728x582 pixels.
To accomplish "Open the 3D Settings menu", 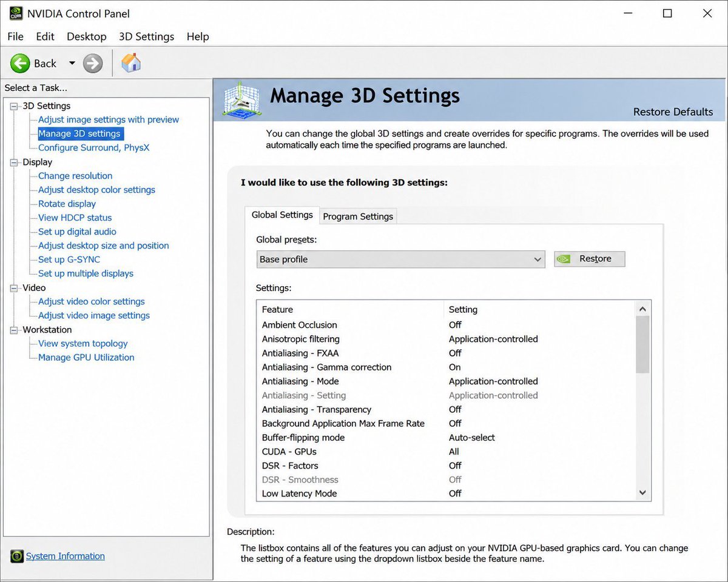I will pos(146,36).
